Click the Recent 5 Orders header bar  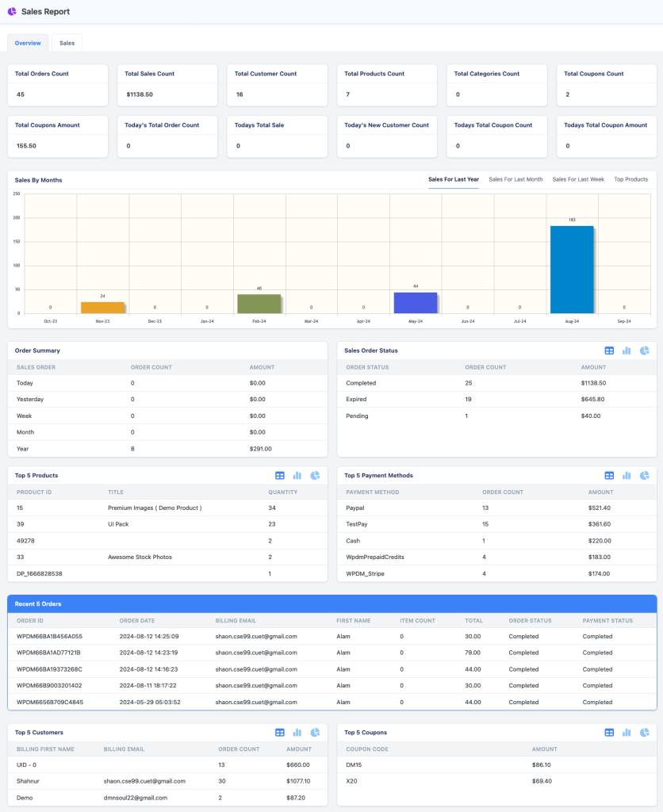click(332, 603)
